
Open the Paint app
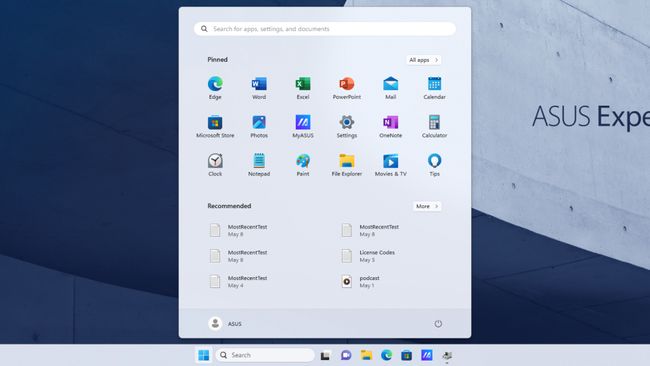[303, 165]
